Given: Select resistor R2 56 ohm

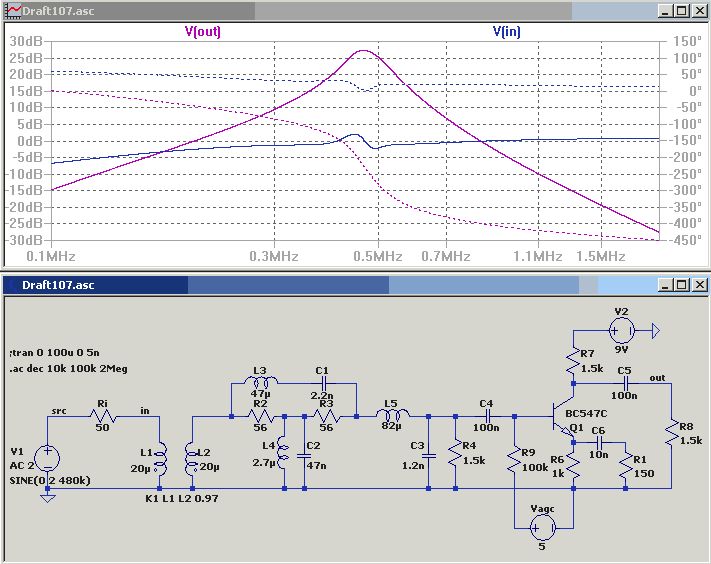Looking at the screenshot, I should point(261,416).
